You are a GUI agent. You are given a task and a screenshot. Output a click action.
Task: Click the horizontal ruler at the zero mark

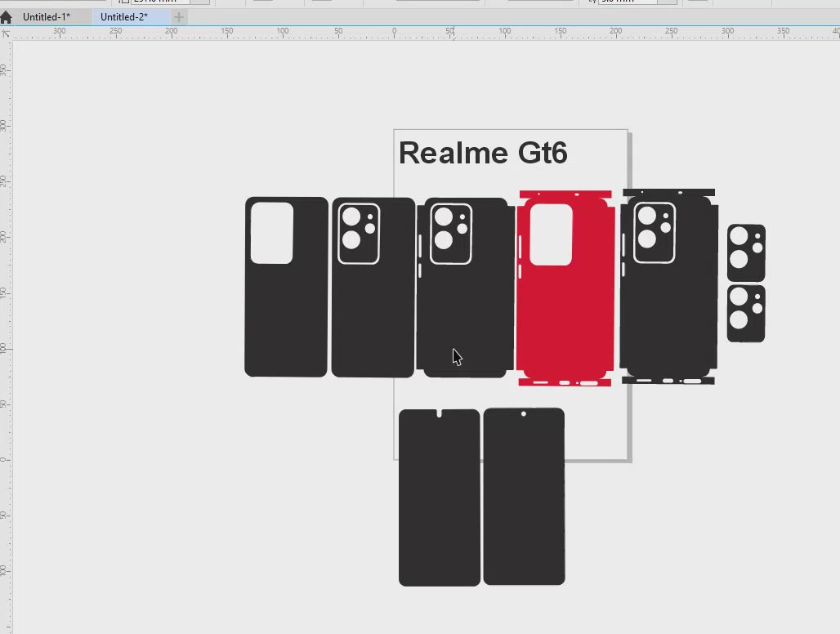pos(394,32)
